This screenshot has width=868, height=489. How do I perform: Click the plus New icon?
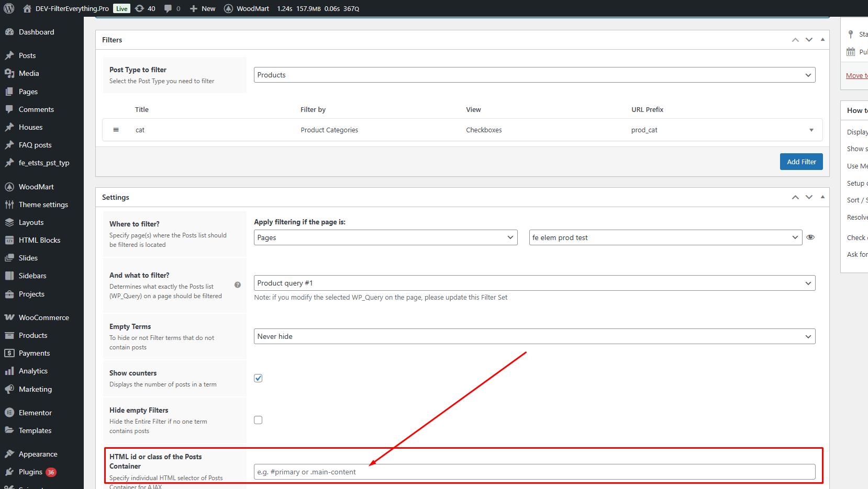194,8
